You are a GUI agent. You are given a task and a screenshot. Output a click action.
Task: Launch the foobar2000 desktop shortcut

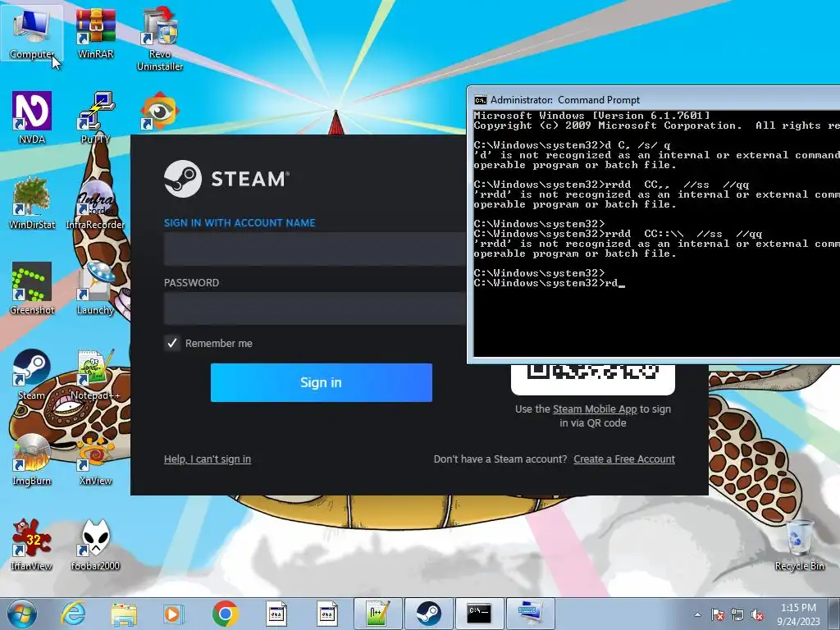[95, 545]
